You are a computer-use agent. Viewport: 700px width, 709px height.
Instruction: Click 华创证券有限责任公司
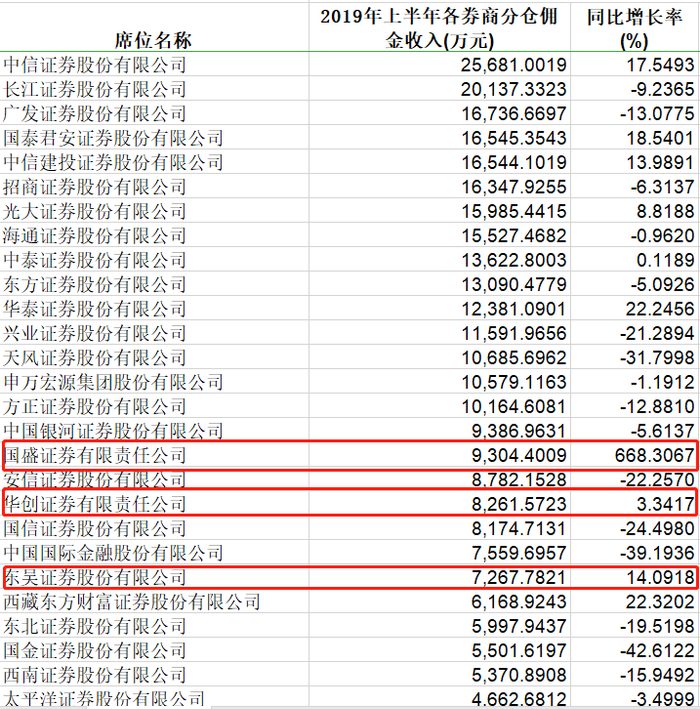pyautogui.click(x=95, y=504)
